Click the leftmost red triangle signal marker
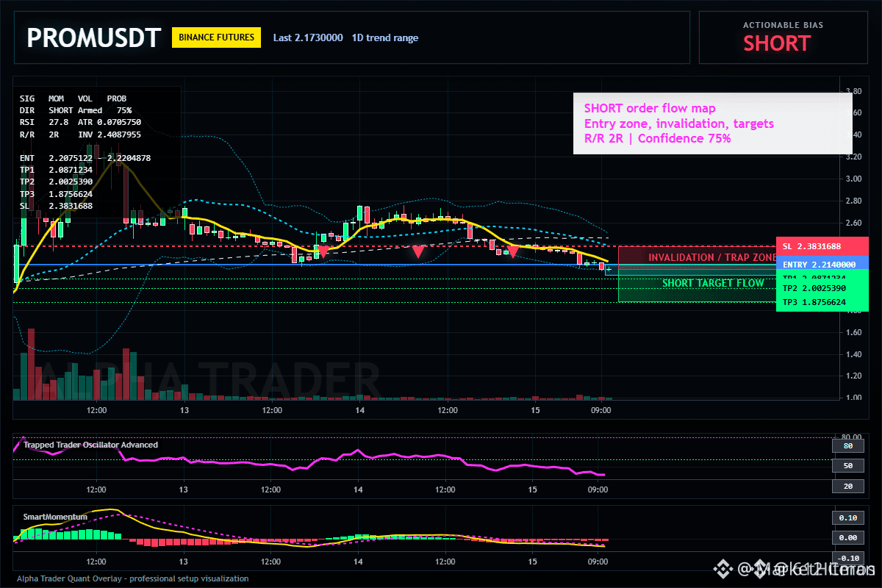The width and height of the screenshot is (882, 588). click(x=323, y=251)
